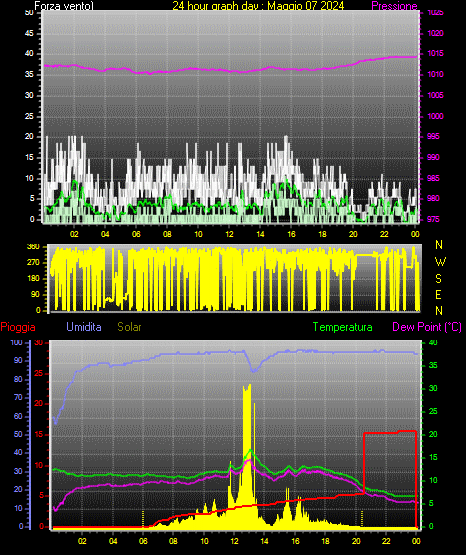Select the 'N' compass label beside 0 degrees

[x=439, y=311]
